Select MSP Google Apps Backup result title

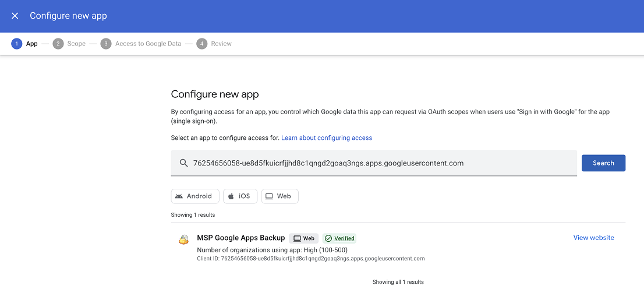(x=241, y=238)
